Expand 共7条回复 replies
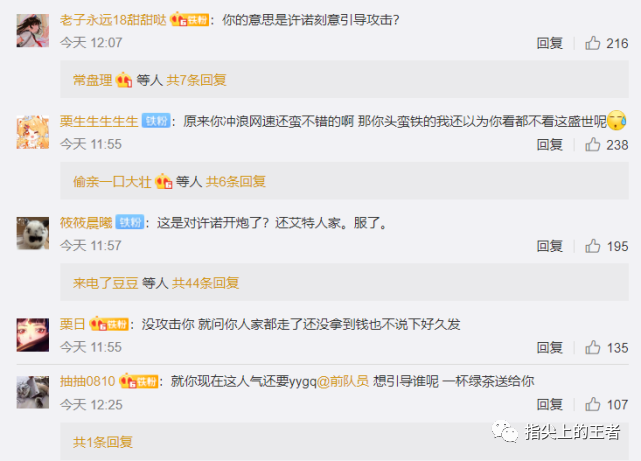 coord(197,80)
